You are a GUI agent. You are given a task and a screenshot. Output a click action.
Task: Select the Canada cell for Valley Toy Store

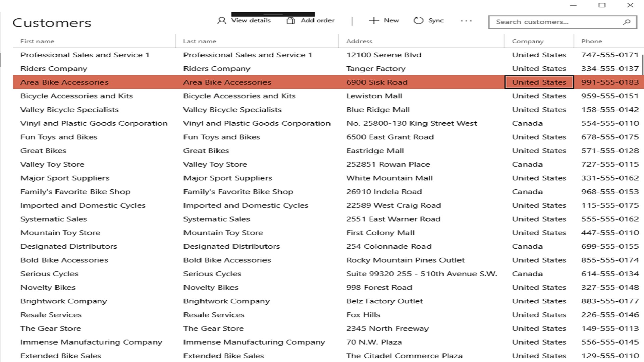click(x=527, y=164)
